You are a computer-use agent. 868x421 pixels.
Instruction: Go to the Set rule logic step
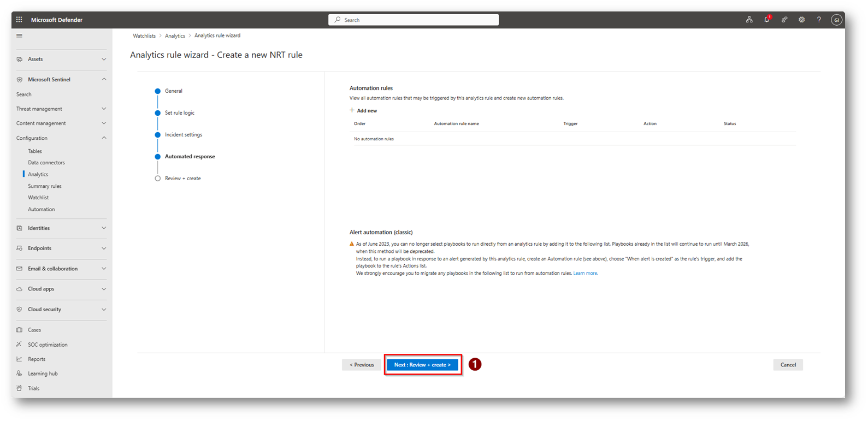[x=180, y=113]
